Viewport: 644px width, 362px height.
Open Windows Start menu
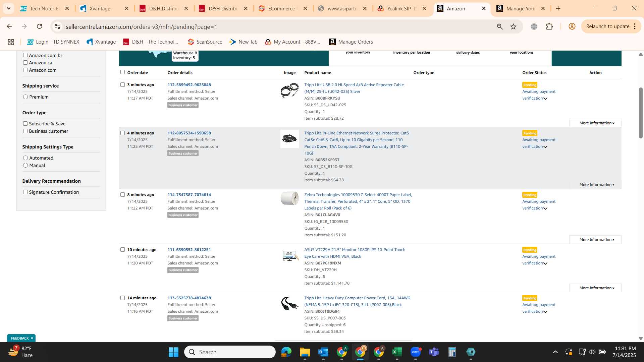point(173,352)
